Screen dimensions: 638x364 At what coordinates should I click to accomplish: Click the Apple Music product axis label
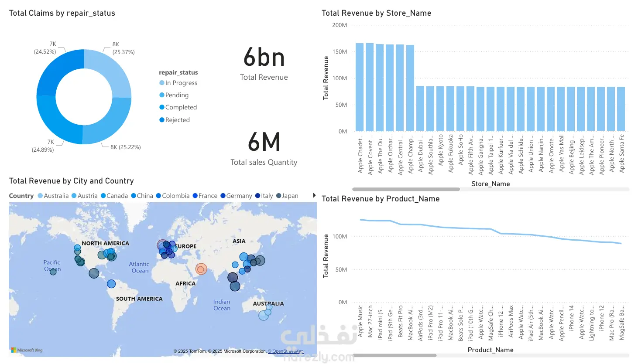[x=360, y=321]
